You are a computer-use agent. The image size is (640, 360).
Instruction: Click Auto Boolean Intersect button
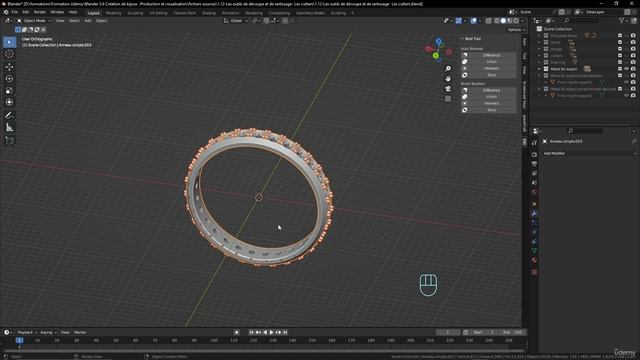point(488,69)
